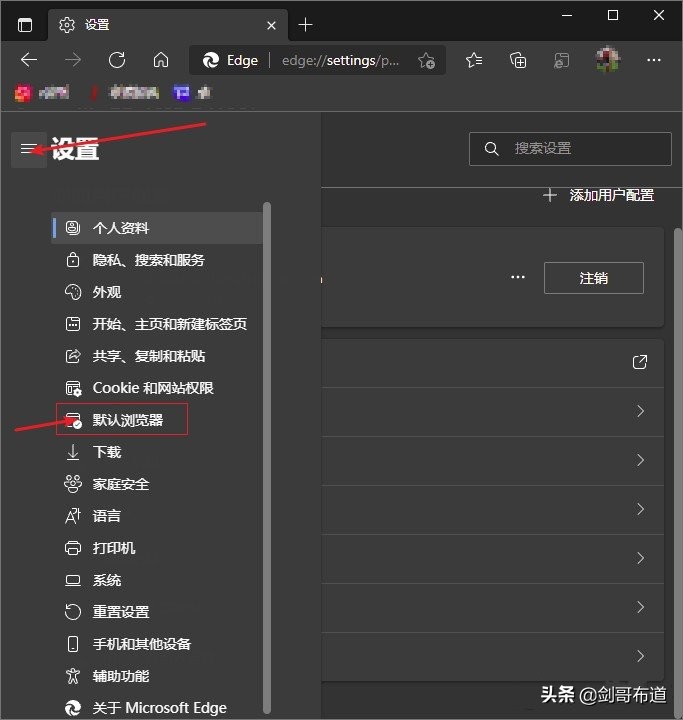Screen dimensions: 683x720
Task: Open 外观 settings section
Action: (157, 292)
